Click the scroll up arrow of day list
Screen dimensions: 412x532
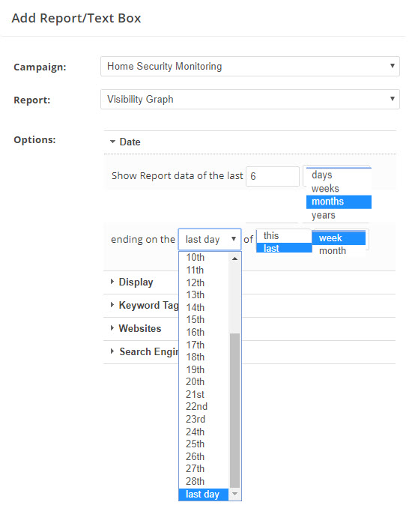point(234,259)
